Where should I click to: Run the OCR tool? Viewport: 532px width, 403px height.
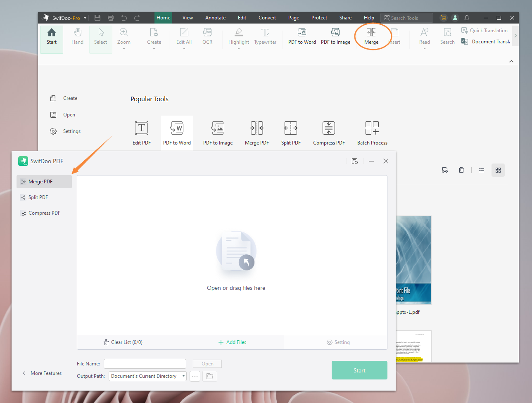(x=207, y=36)
